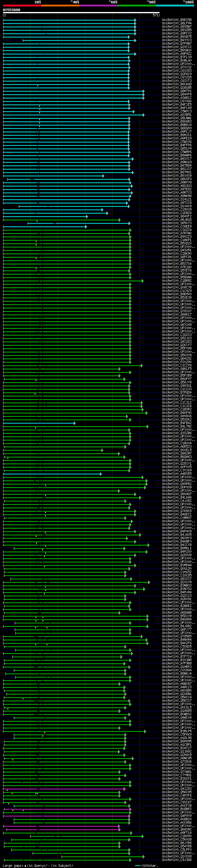Screen dimensions: 197x868
Task: Click label UniRef100_Q6Y249
Action: (177, 325)
